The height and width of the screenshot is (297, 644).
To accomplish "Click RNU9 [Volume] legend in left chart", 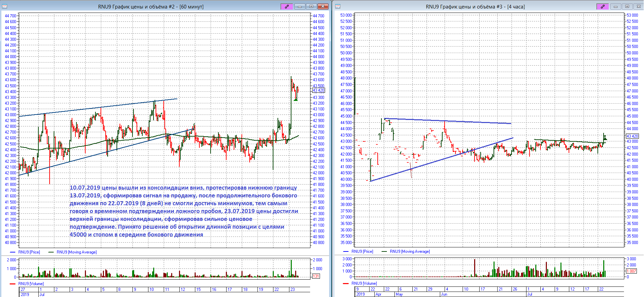I will (x=31, y=284).
